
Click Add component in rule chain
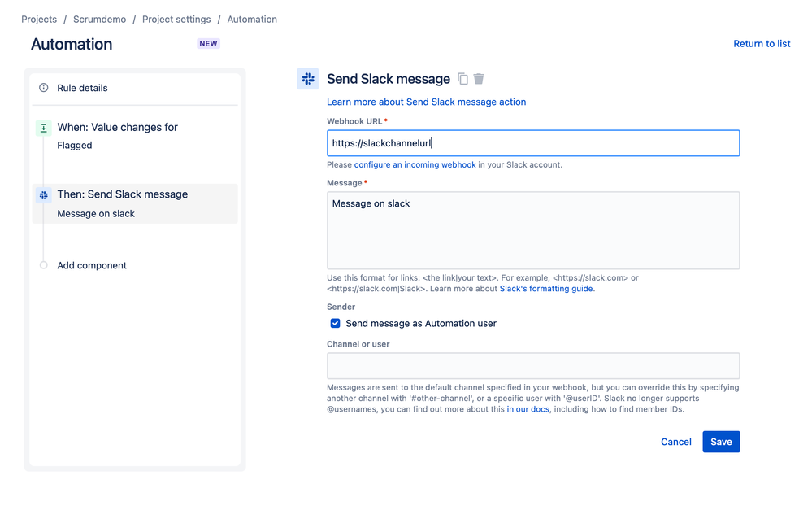92,265
